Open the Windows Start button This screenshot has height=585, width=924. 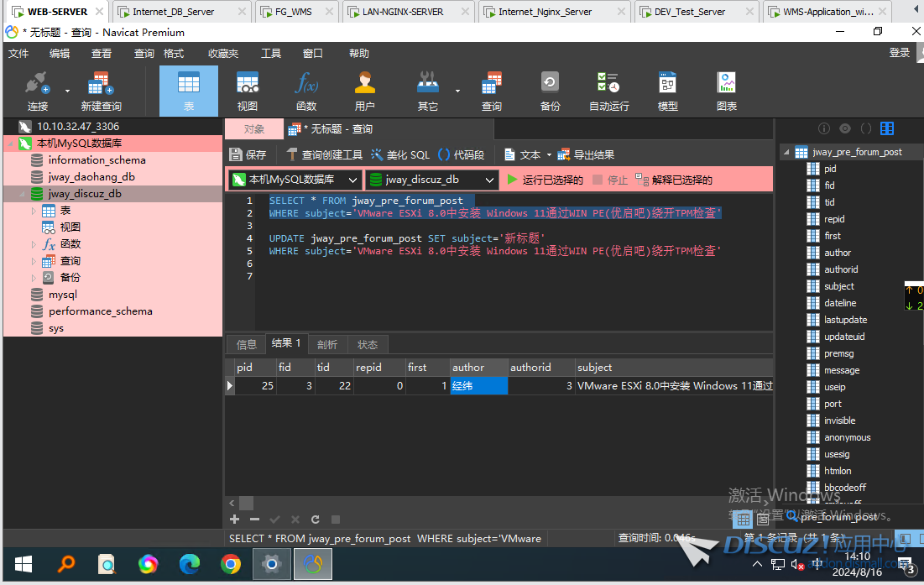[x=23, y=564]
